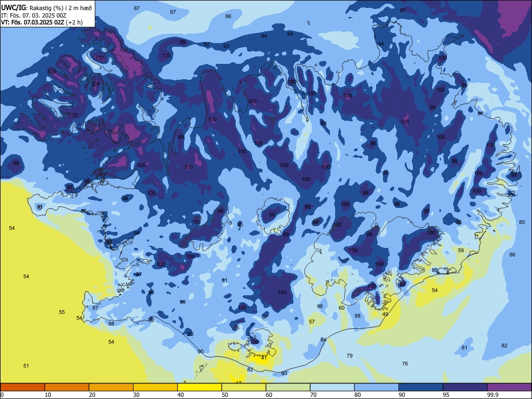532x399 pixels.
Task: Click the legend tick label '50'
Action: (225, 395)
